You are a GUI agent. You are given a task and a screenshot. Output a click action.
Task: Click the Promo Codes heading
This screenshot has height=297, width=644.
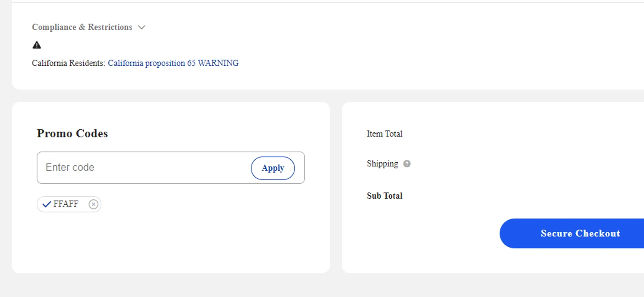coord(72,133)
